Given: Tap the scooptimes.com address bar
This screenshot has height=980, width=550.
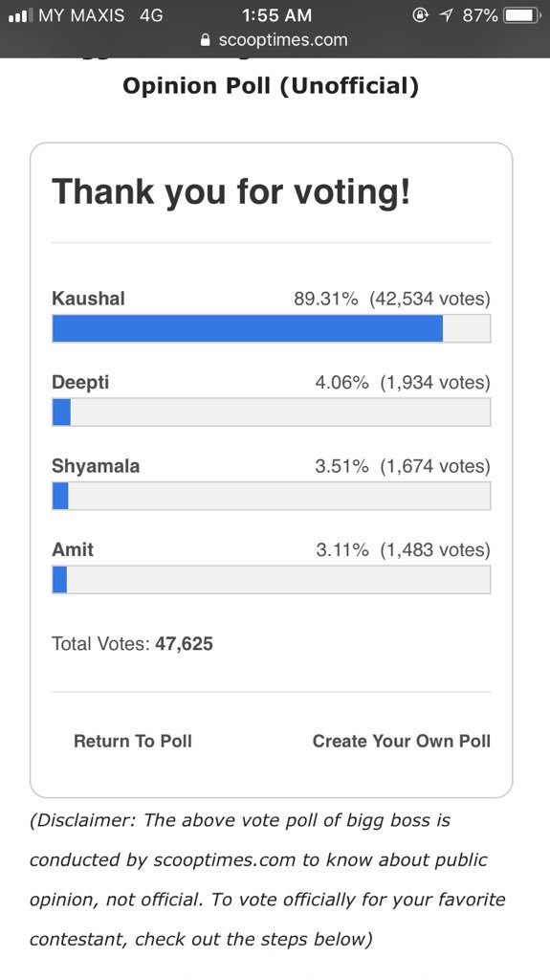Looking at the screenshot, I should 275,40.
